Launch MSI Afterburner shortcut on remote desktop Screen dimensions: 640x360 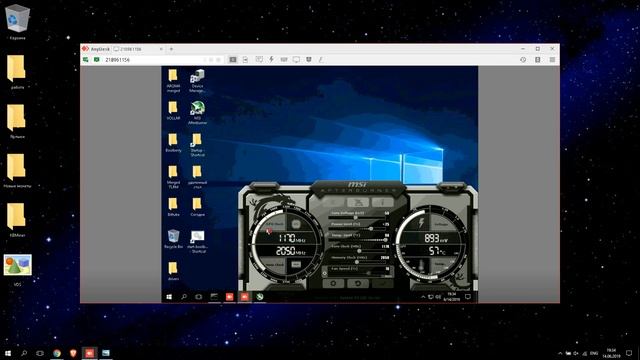pyautogui.click(x=197, y=112)
